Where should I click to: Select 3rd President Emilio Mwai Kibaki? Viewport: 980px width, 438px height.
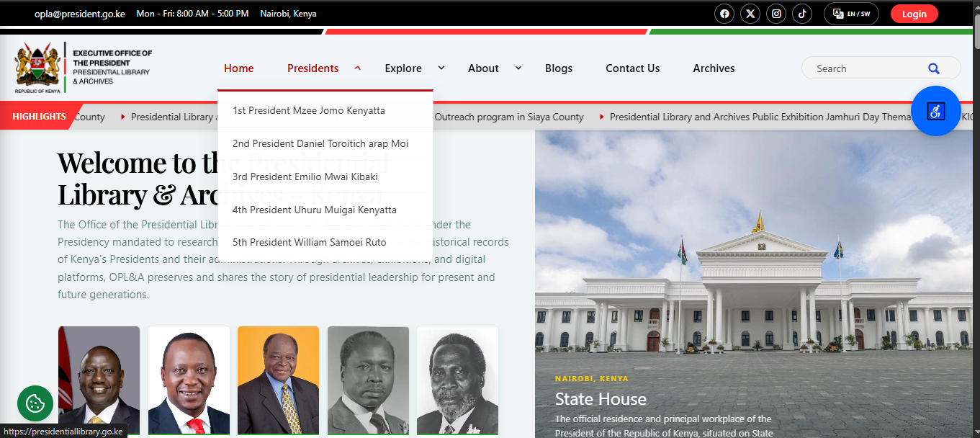click(x=325, y=176)
